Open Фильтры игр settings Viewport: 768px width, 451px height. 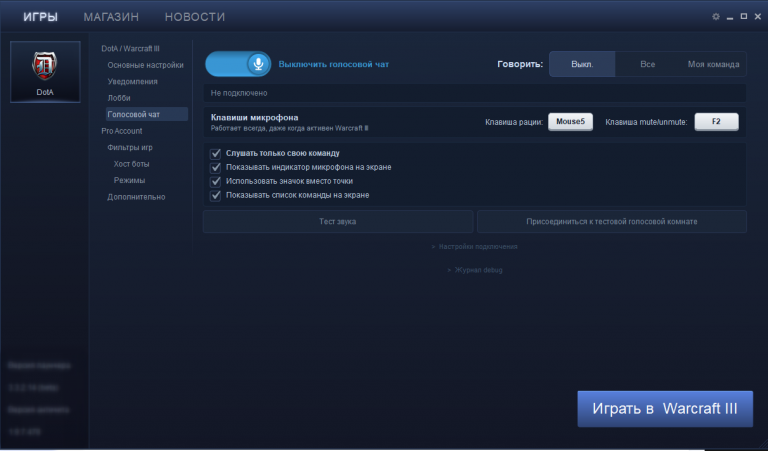click(130, 147)
